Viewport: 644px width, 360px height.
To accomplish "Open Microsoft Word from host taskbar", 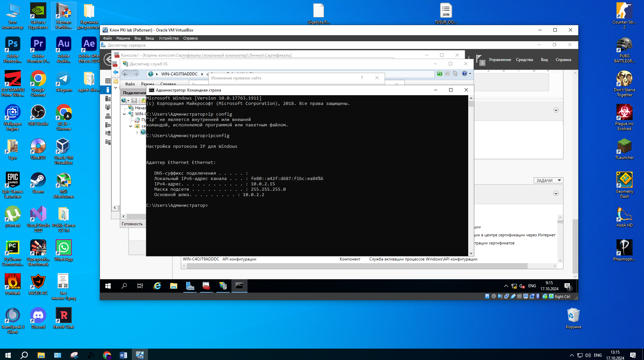I will [x=123, y=355].
